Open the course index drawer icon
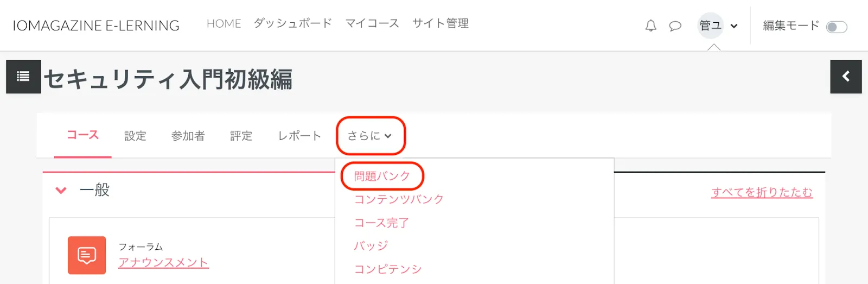Image resolution: width=868 pixels, height=284 pixels. tap(23, 77)
